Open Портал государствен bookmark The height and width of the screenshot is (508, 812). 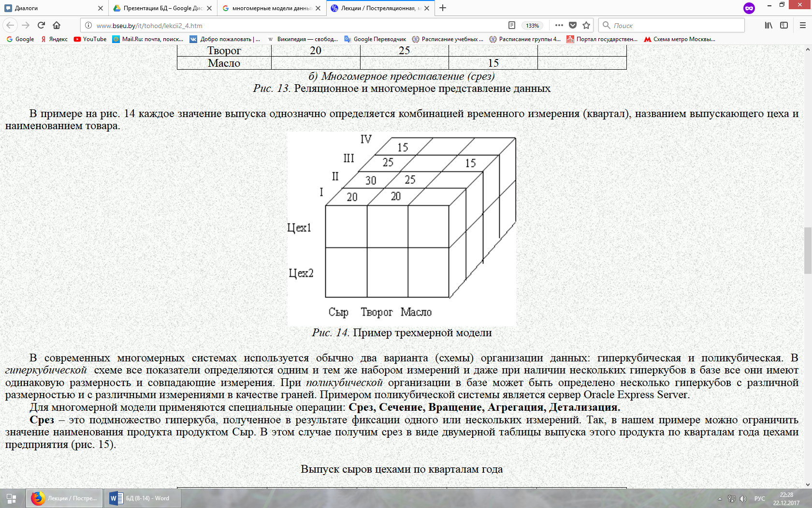coord(602,39)
